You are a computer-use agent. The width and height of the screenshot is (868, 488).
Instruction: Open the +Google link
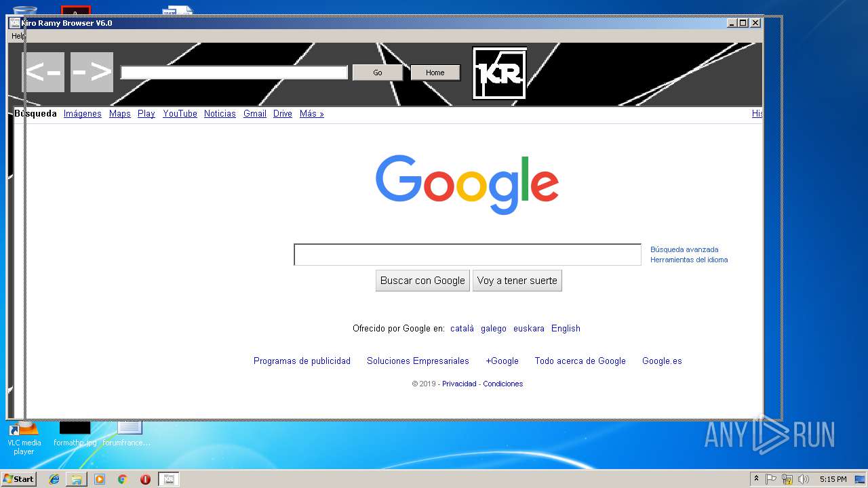(502, 361)
